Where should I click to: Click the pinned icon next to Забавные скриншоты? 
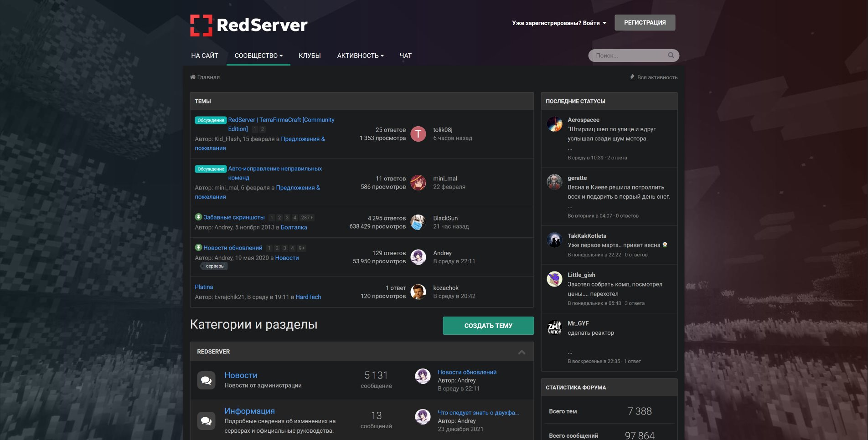tap(198, 217)
